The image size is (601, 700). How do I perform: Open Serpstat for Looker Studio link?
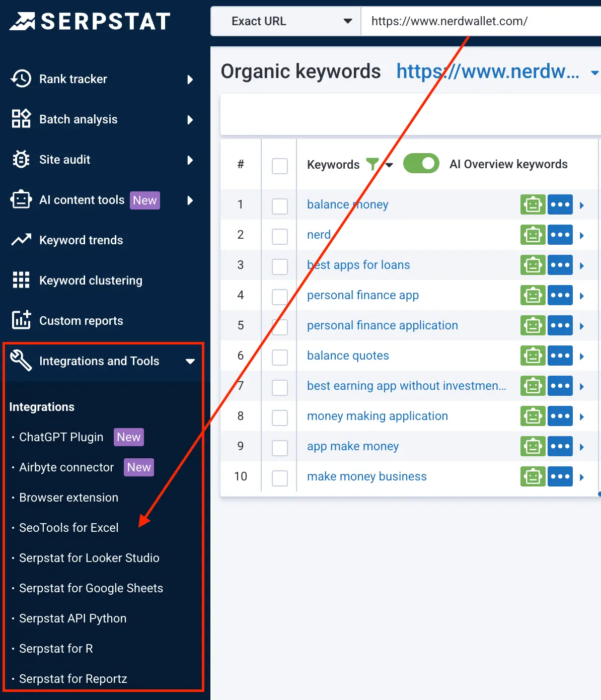pos(89,558)
